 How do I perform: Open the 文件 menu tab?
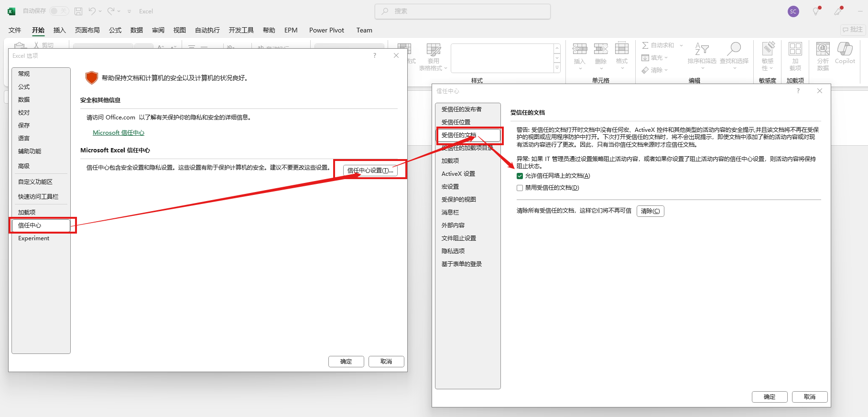[x=15, y=30]
